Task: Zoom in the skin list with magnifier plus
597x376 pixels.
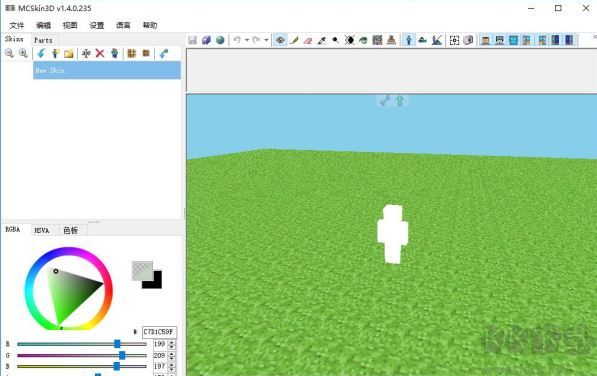Action: 23,53
